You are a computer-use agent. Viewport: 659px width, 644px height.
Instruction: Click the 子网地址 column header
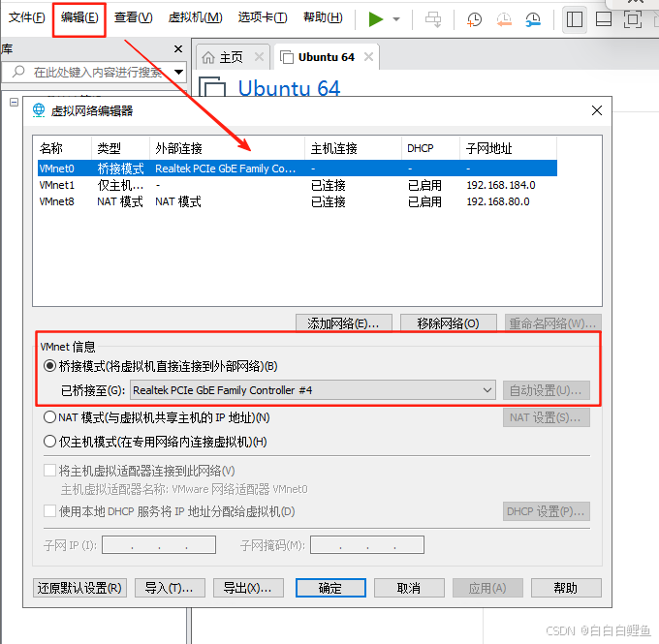[508, 148]
